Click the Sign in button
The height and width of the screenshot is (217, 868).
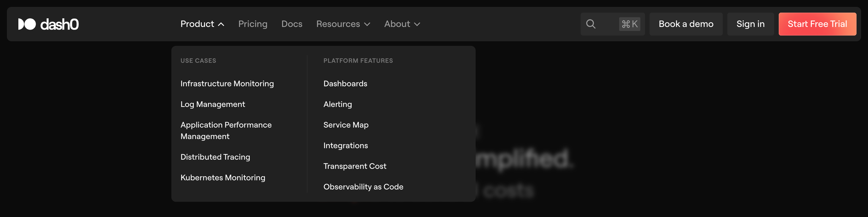[750, 24]
